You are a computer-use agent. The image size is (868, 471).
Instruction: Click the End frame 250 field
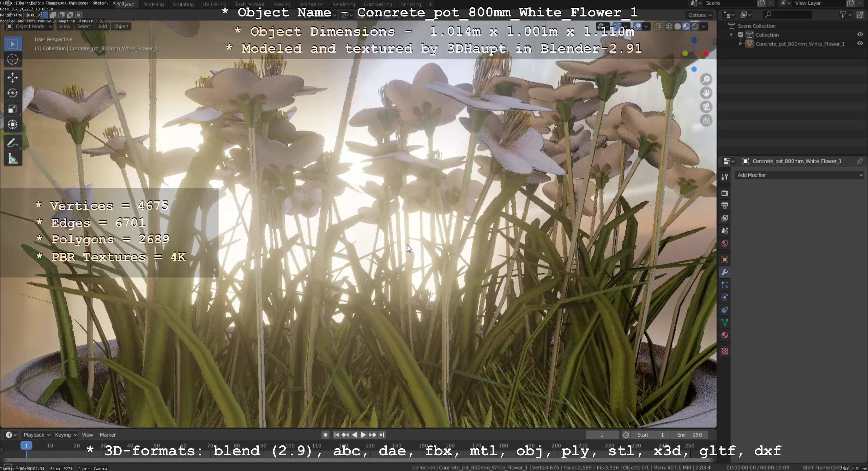pyautogui.click(x=689, y=435)
